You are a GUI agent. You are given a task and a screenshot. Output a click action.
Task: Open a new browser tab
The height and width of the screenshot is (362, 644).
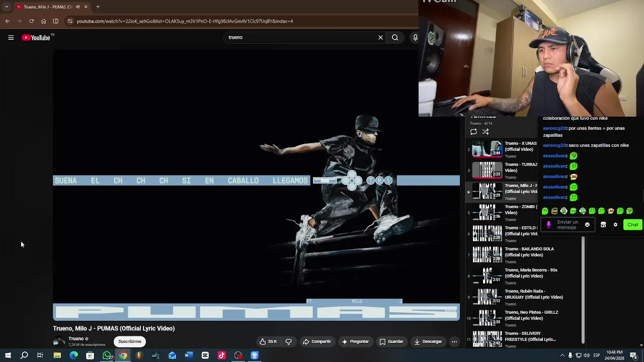[98, 7]
